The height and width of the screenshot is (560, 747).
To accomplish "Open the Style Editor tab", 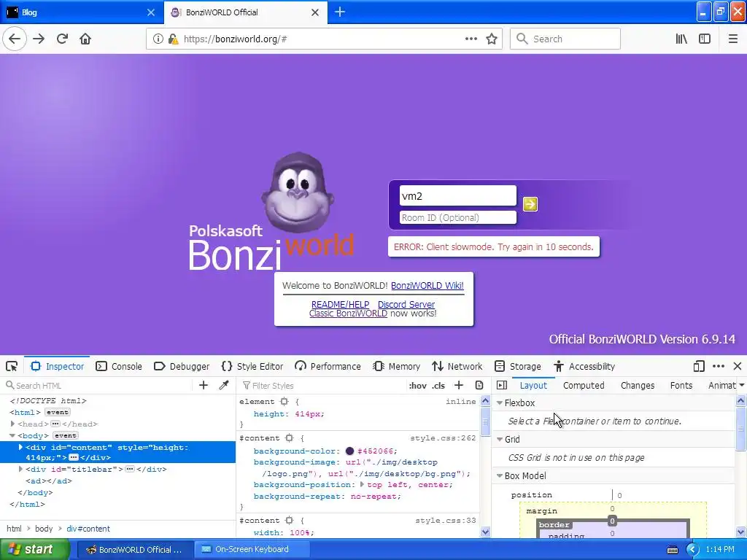I will [x=252, y=366].
